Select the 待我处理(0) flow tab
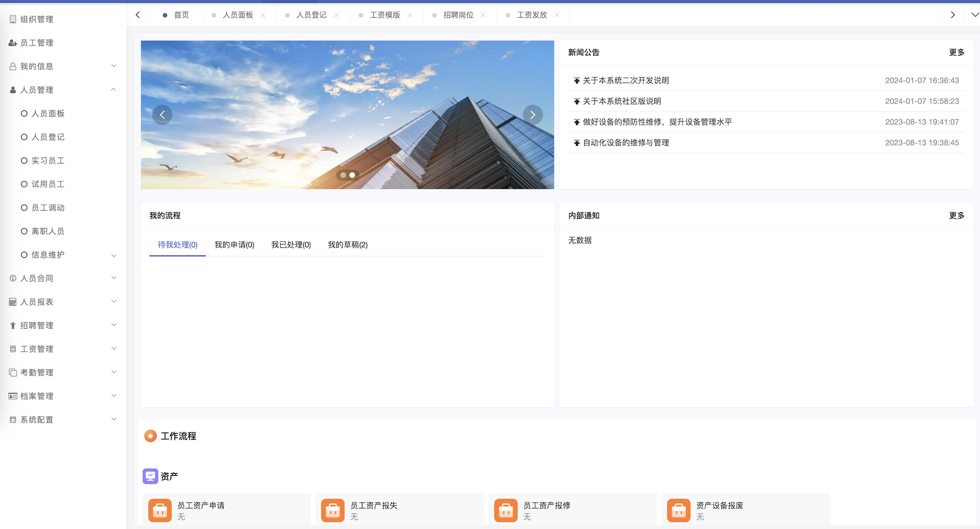Image resolution: width=980 pixels, height=529 pixels. (178, 245)
